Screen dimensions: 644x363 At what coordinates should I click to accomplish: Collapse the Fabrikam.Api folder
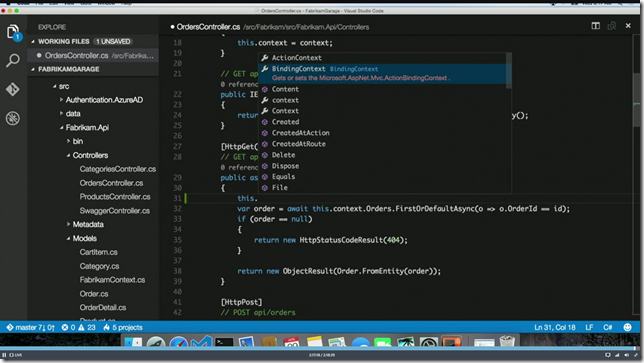point(62,127)
